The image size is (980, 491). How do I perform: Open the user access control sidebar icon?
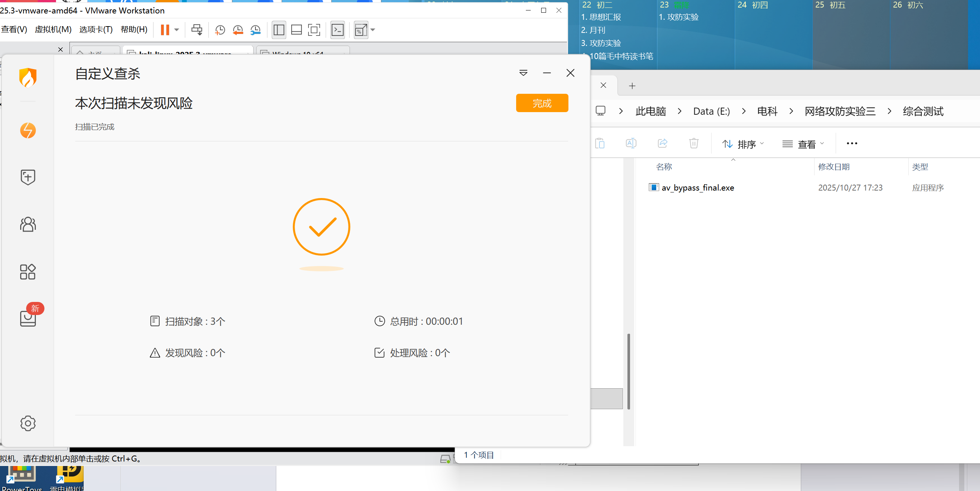(28, 225)
